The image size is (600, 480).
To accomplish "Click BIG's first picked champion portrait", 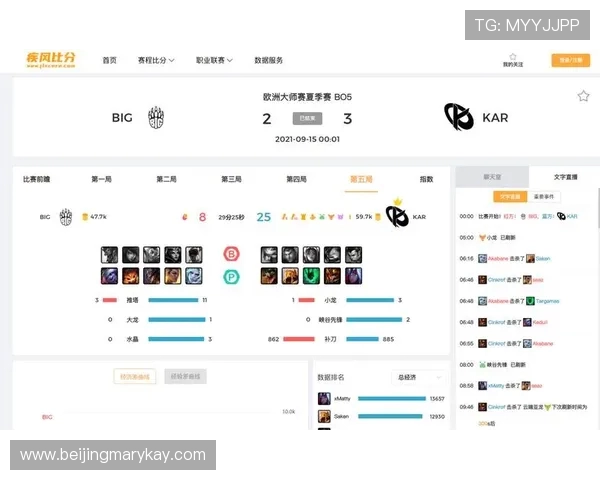I will pos(109,276).
